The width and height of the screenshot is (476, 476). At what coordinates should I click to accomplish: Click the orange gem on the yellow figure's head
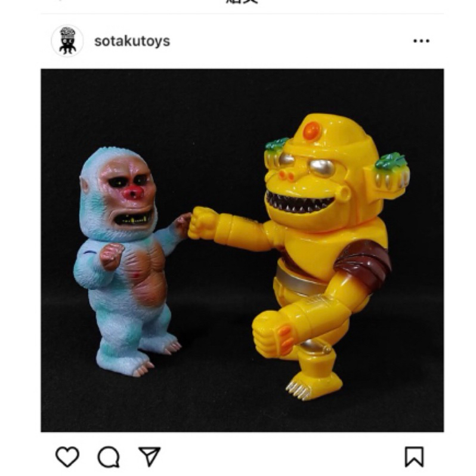pyautogui.click(x=312, y=131)
